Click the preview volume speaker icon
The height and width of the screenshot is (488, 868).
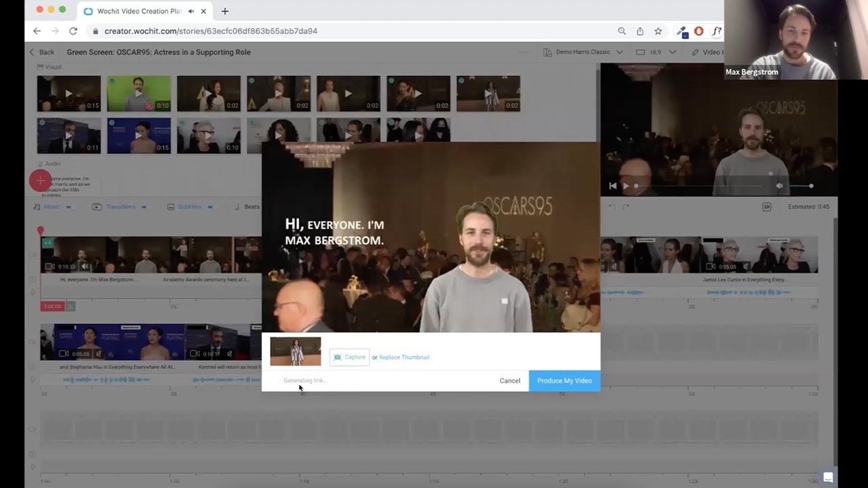coord(780,186)
